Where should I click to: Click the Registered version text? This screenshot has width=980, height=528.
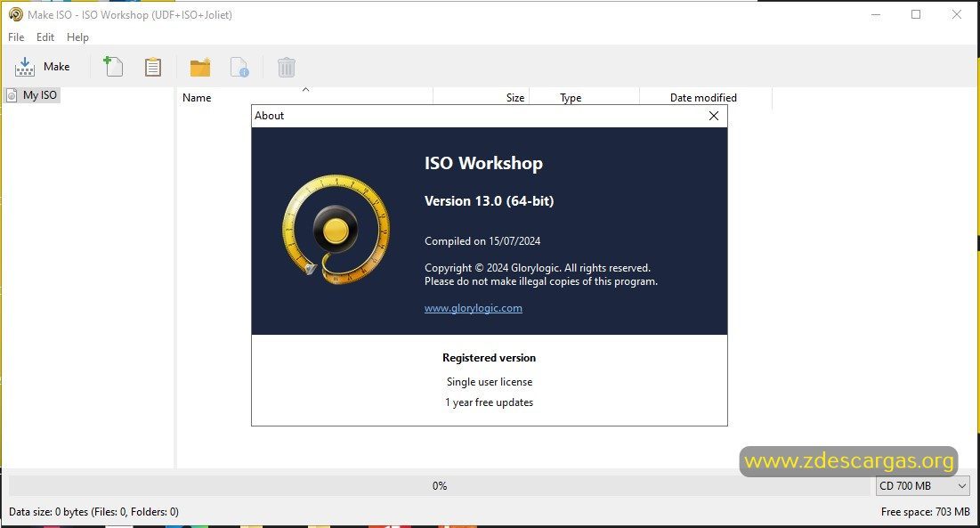click(x=489, y=358)
